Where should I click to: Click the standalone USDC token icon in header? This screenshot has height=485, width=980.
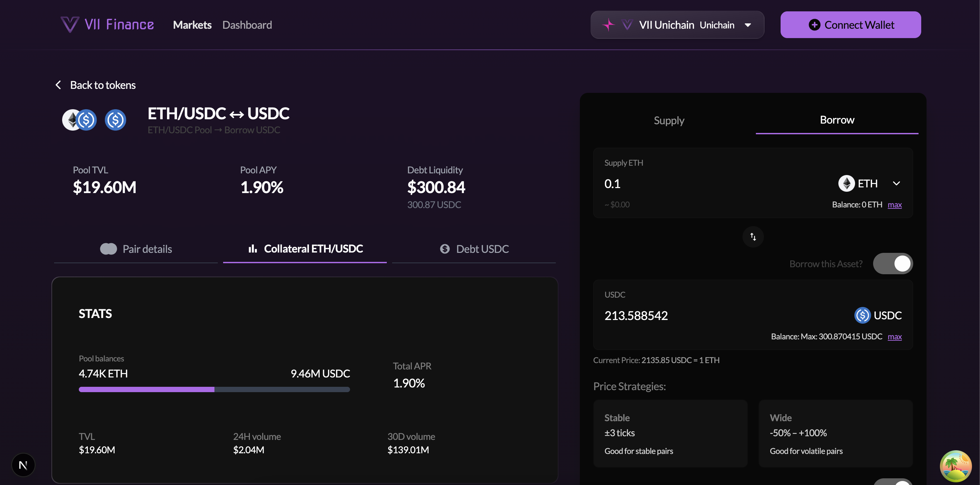point(115,120)
